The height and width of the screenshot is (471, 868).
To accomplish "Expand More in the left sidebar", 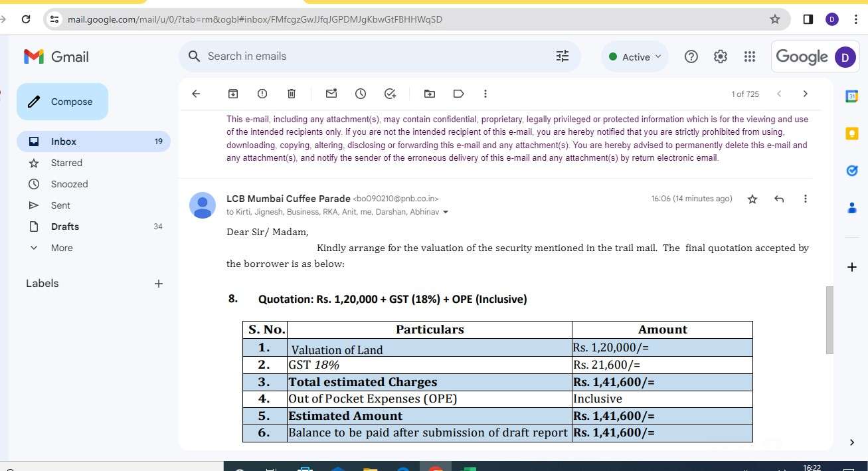I will (x=62, y=248).
